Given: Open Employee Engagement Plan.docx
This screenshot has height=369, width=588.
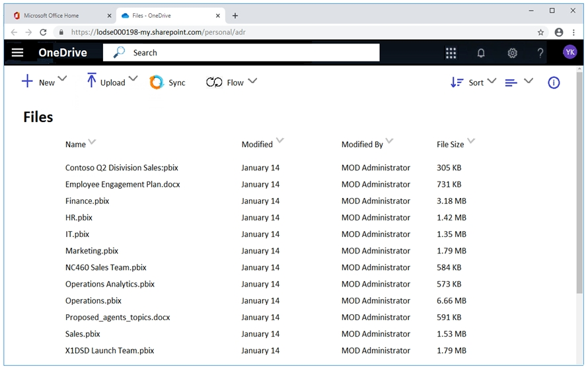Looking at the screenshot, I should tap(122, 184).
